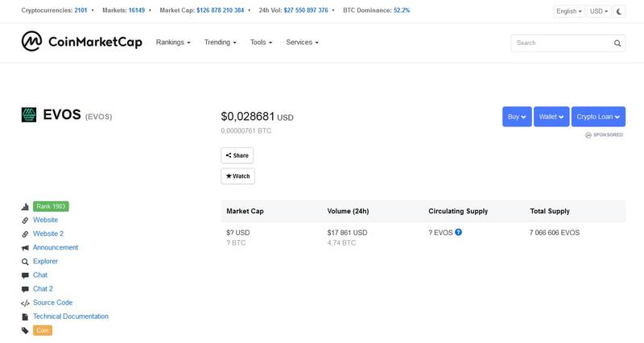Click the Share button
Screen dimensions: 644x343
[x=237, y=155]
